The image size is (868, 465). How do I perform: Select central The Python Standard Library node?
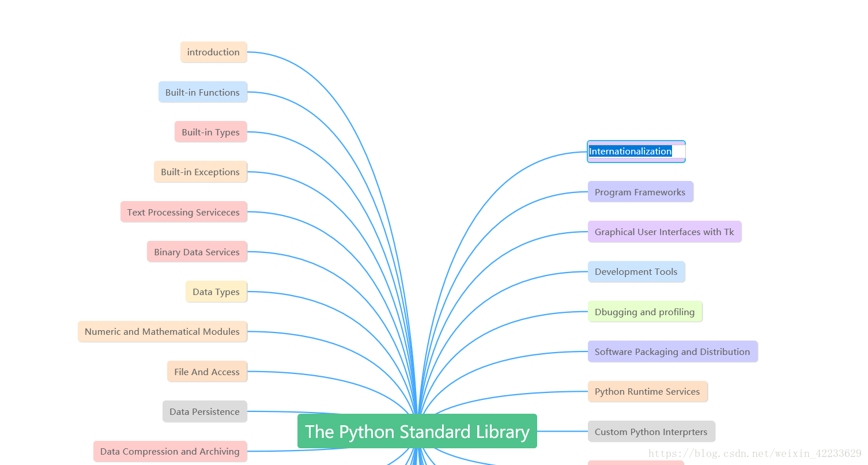[x=417, y=431]
